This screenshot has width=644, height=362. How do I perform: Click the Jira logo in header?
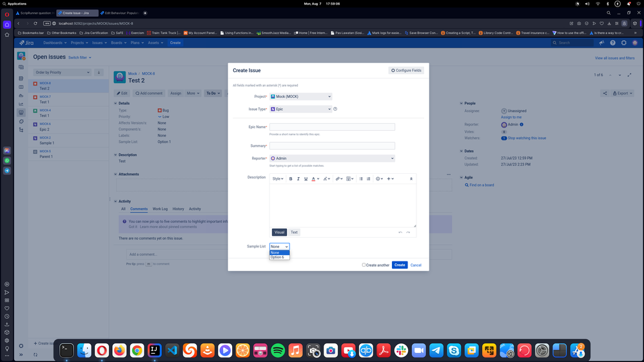click(x=26, y=43)
